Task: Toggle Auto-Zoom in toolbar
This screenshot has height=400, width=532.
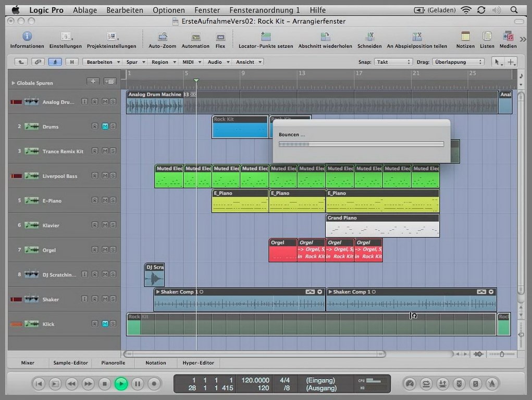Action: pos(163,36)
